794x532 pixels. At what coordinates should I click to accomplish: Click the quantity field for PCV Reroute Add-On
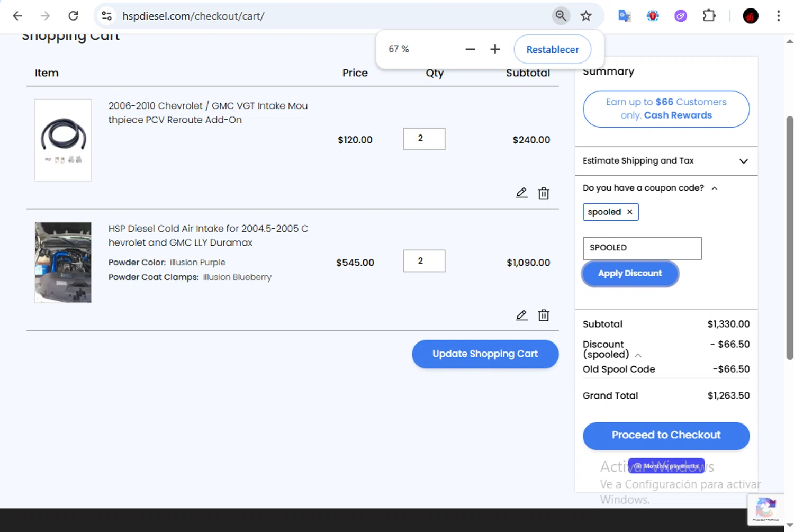pos(424,139)
